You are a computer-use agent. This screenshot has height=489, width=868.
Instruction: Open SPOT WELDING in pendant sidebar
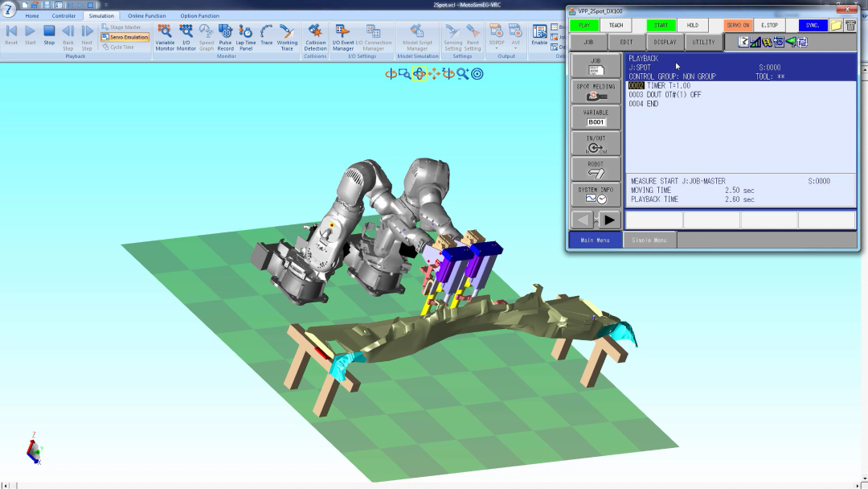(596, 92)
